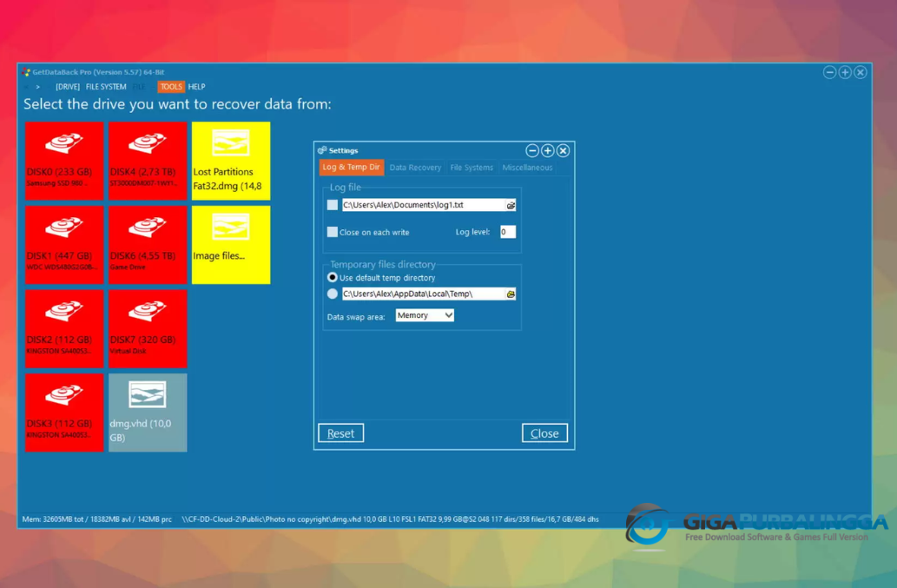Click the temp directory path field

pos(424,294)
